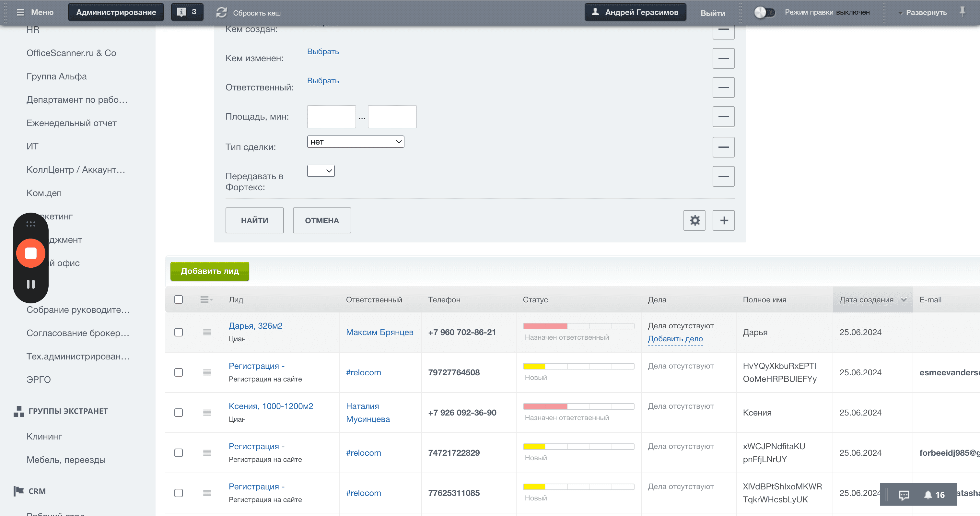The image size is (980, 516).
Task: Stop the screen recording
Action: [x=31, y=253]
